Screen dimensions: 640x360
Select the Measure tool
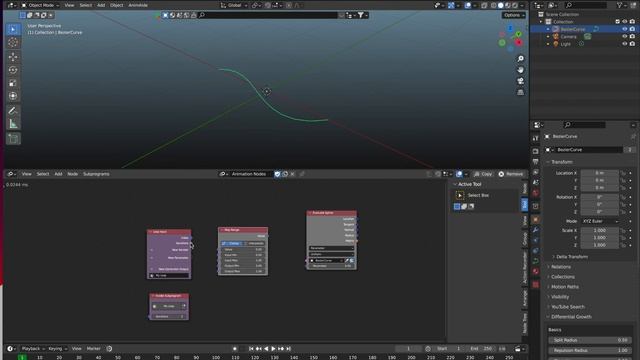(x=13, y=124)
